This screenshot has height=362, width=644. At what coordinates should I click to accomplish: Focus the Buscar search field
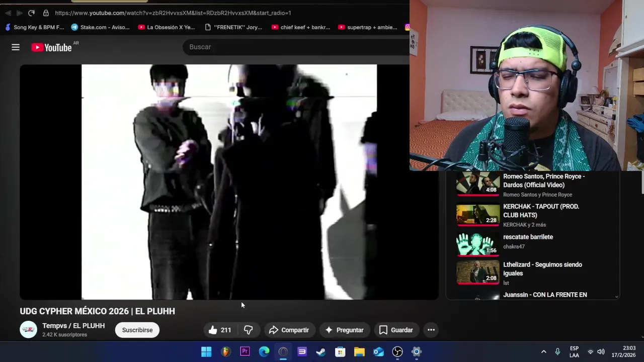click(x=297, y=47)
